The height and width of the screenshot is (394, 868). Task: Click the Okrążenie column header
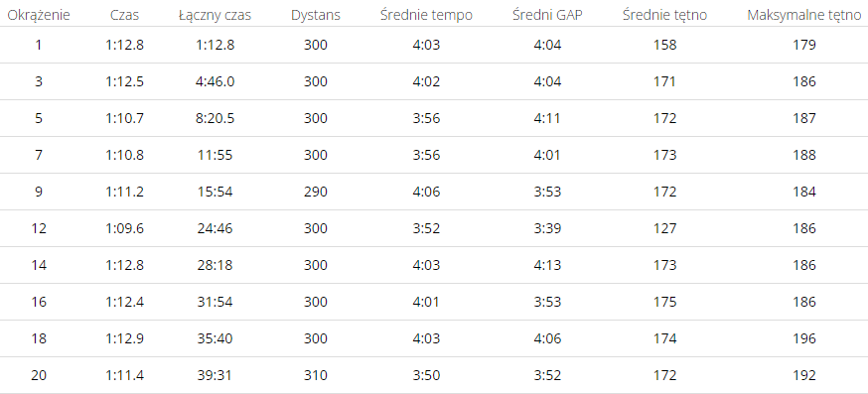click(x=39, y=16)
